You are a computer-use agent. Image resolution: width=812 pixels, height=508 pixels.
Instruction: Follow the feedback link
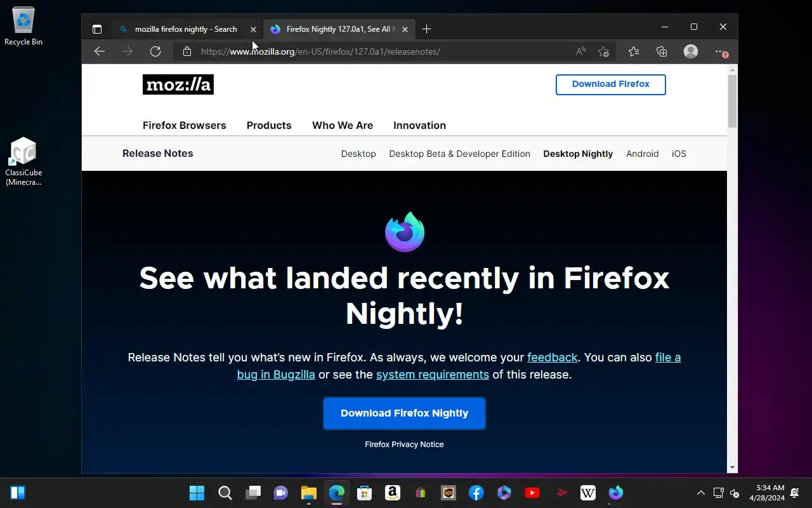tap(552, 358)
